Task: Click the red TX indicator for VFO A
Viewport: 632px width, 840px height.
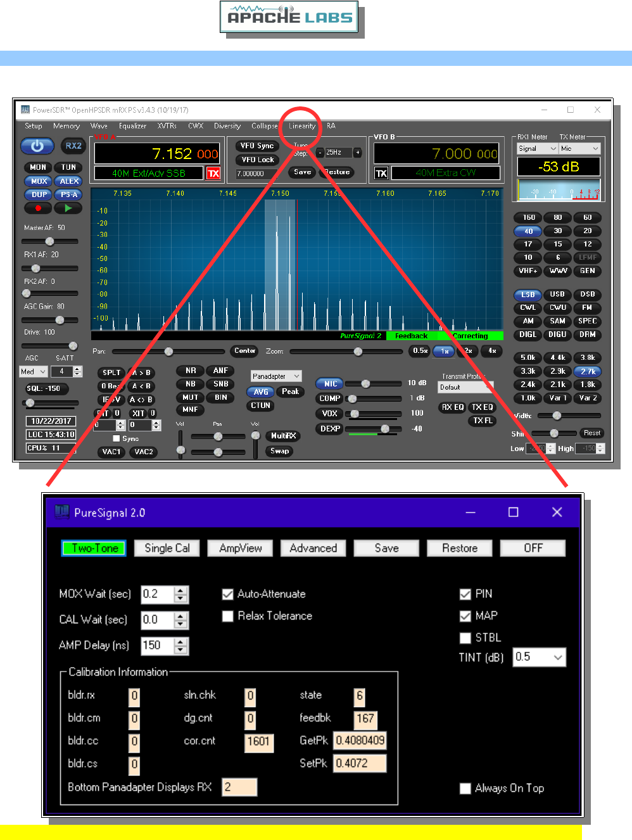Action: click(x=213, y=173)
